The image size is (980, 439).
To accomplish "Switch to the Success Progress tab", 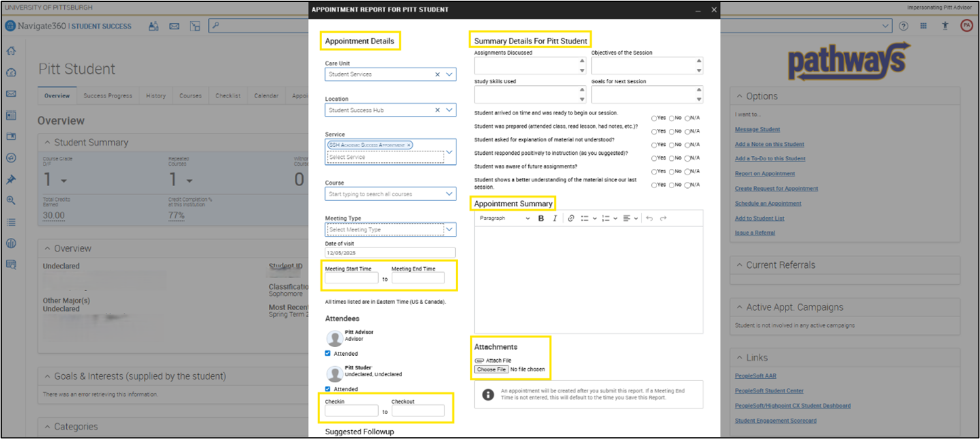I will (108, 96).
